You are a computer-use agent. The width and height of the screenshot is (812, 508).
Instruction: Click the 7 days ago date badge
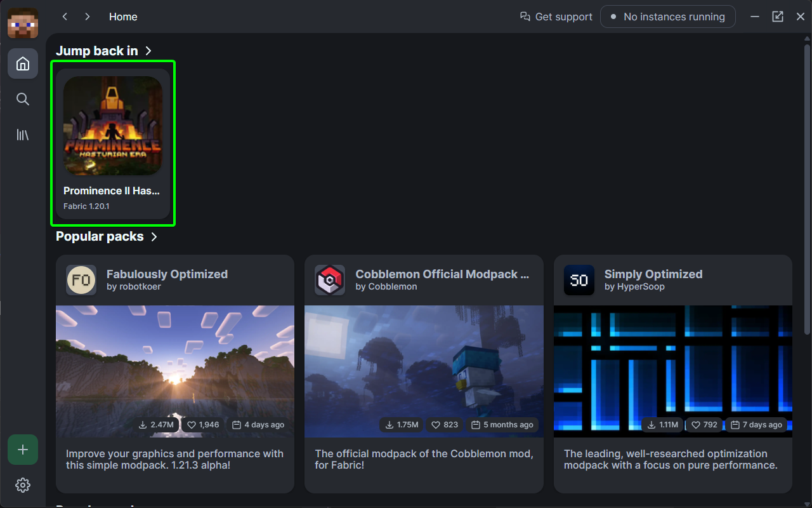(756, 425)
